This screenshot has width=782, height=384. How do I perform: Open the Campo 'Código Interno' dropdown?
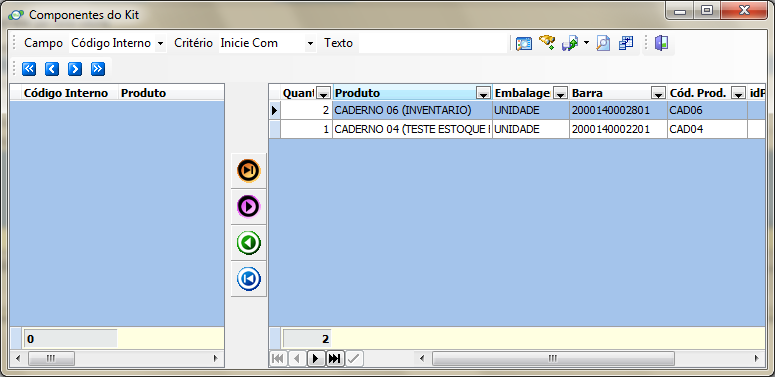160,43
